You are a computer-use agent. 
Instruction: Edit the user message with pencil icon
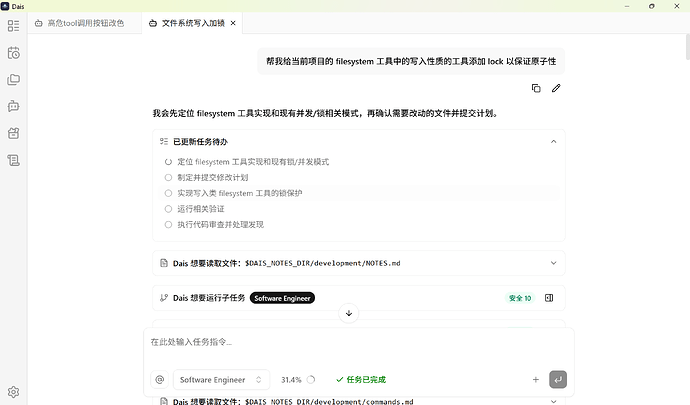[x=556, y=88]
